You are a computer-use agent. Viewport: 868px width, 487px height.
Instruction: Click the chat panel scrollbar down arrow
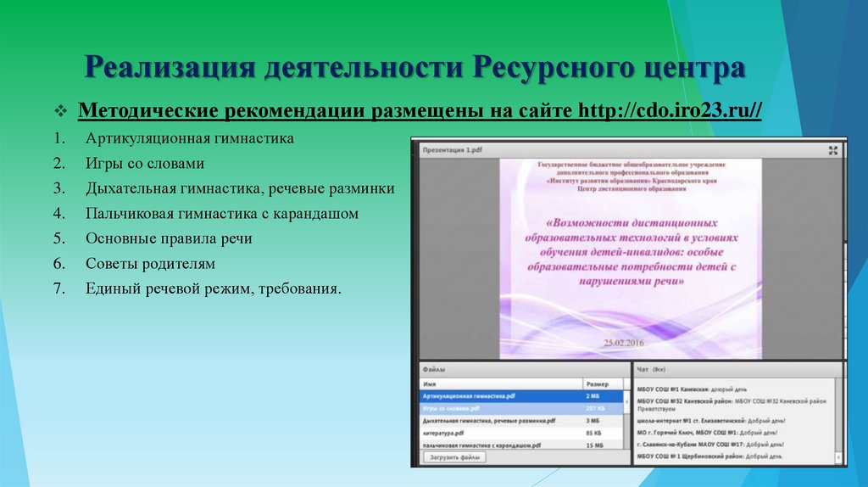[840, 459]
